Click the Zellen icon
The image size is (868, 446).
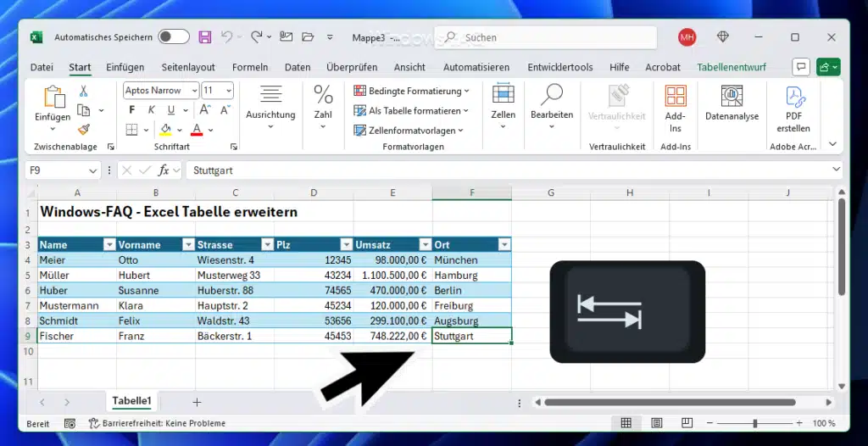point(504,93)
